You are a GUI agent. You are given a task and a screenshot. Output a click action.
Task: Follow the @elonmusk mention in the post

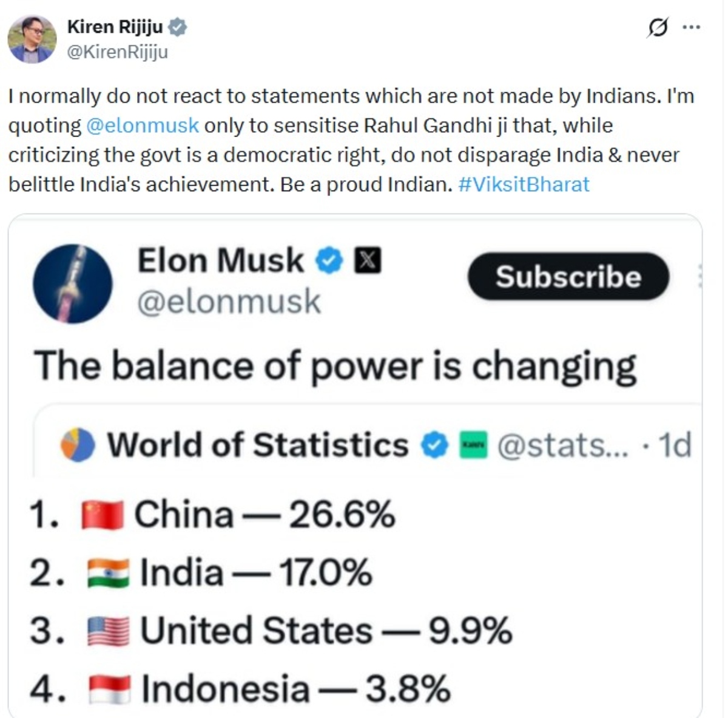(x=143, y=126)
